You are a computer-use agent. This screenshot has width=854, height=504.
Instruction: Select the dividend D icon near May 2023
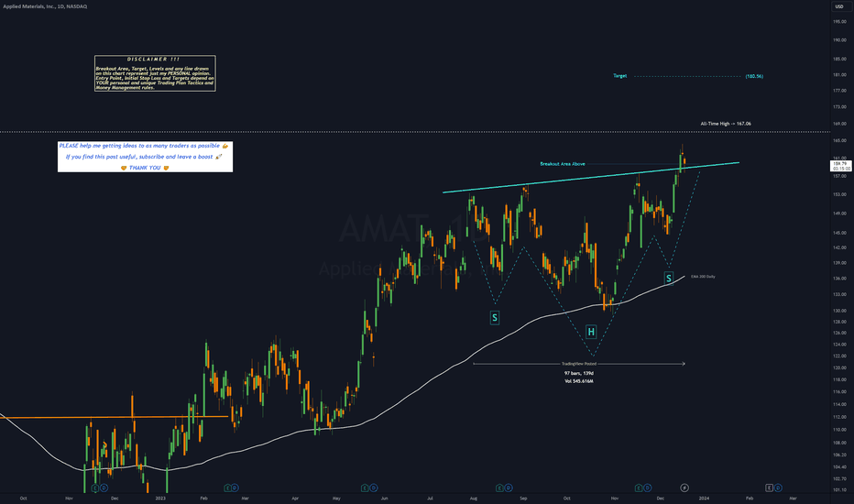pos(374,488)
